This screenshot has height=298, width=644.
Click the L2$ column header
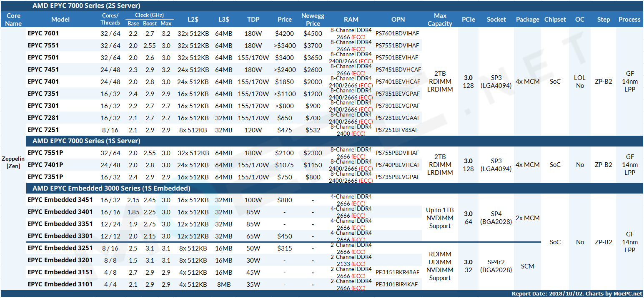tap(193, 20)
